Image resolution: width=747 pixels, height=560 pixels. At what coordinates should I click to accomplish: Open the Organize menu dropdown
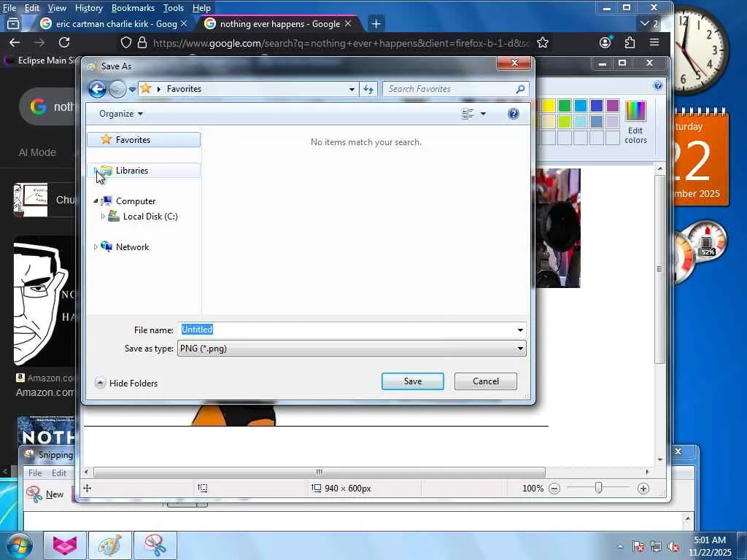point(121,113)
